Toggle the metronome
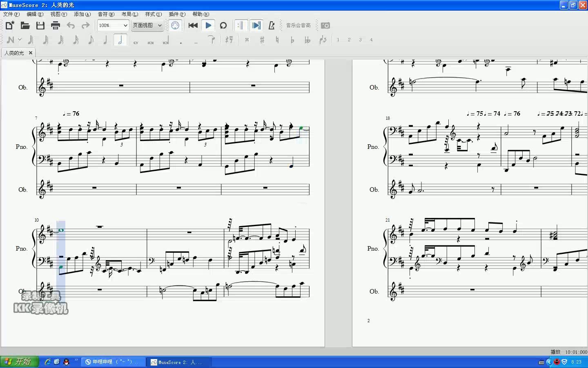Viewport: 588px width, 368px height. pyautogui.click(x=272, y=25)
